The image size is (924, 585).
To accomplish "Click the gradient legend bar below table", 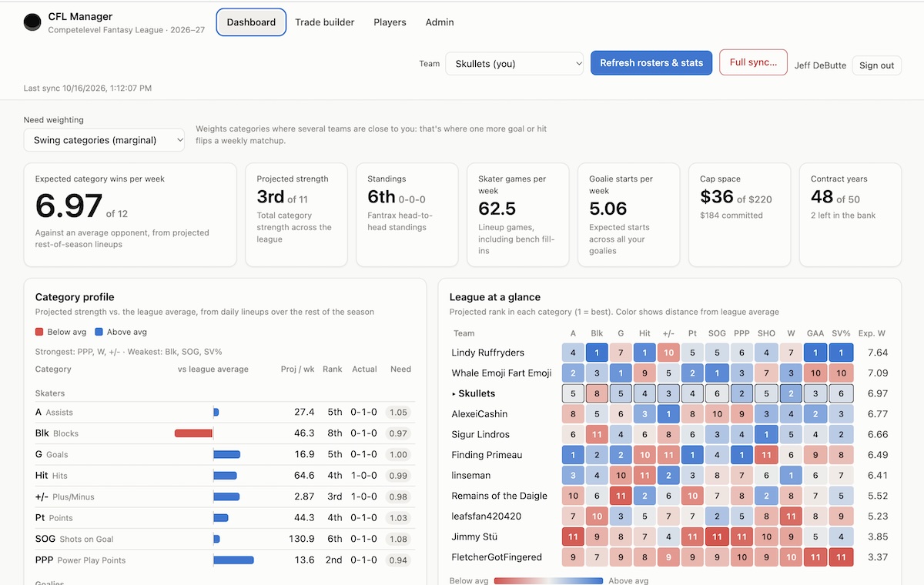I will (x=548, y=581).
